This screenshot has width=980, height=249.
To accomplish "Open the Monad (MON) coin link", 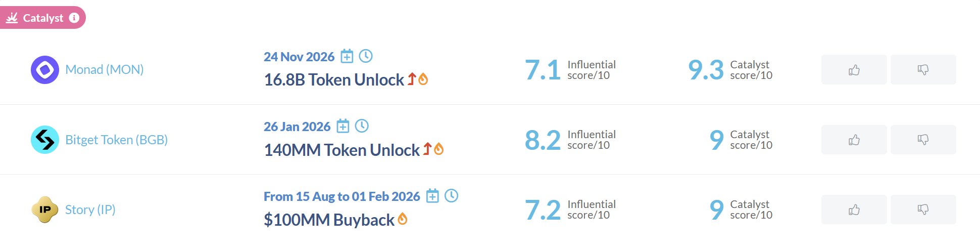I will click(x=105, y=70).
